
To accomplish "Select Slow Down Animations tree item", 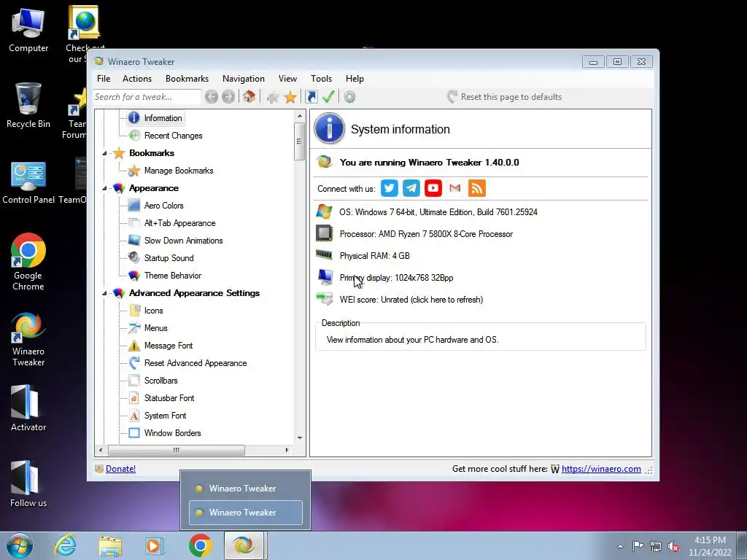I will [183, 241].
